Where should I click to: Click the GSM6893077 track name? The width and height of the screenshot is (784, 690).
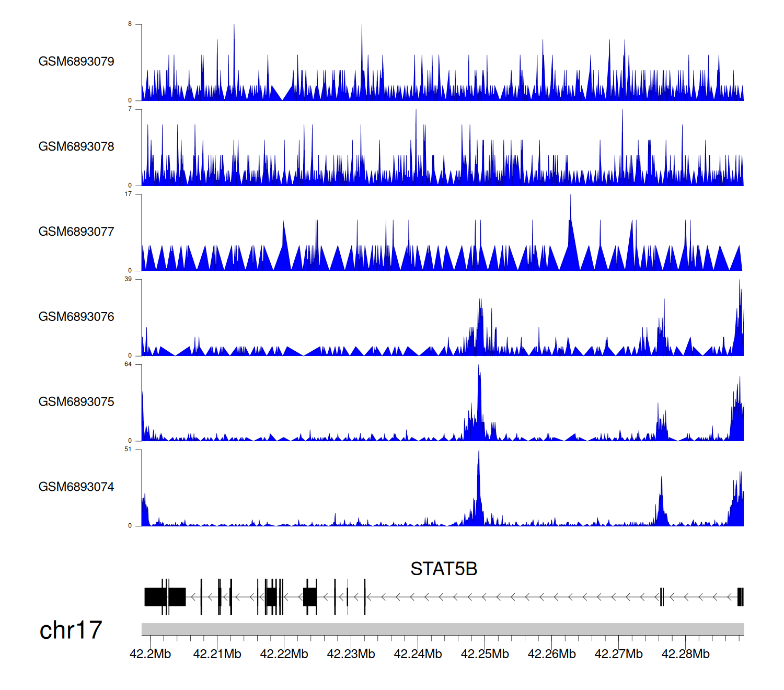tap(76, 232)
